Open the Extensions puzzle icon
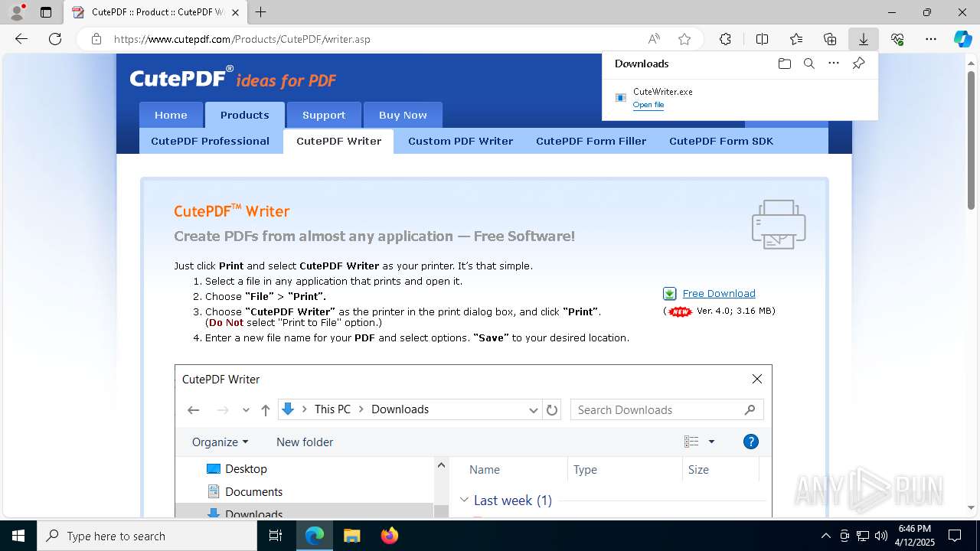Viewport: 980px width, 551px height. 725,39
